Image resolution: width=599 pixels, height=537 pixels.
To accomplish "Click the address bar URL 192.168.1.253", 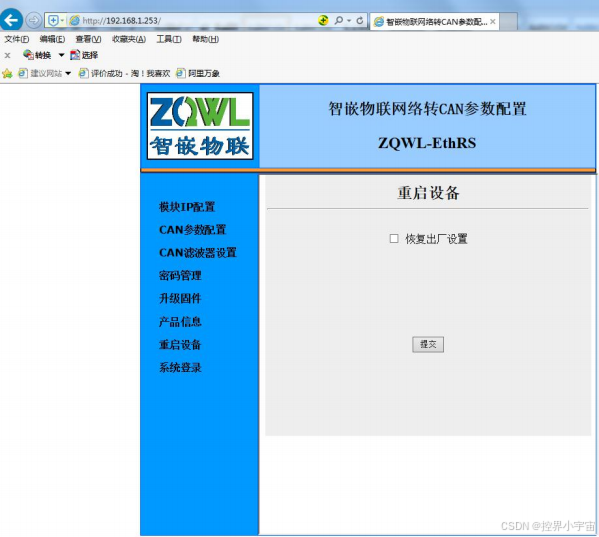I will tap(121, 21).
